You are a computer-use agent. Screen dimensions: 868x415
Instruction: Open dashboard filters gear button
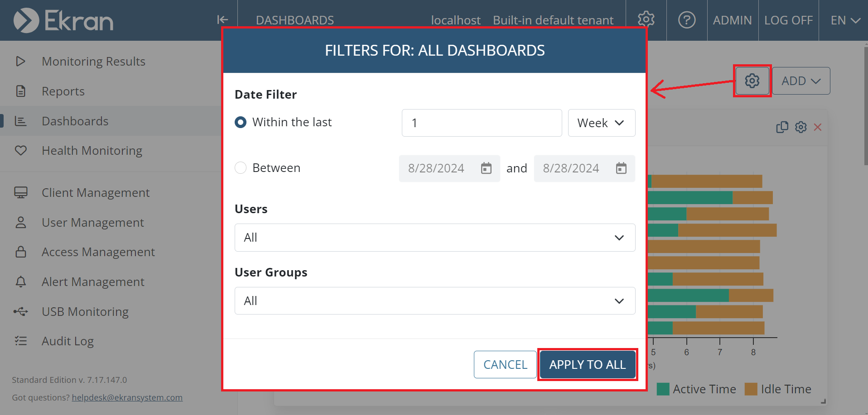pos(752,81)
